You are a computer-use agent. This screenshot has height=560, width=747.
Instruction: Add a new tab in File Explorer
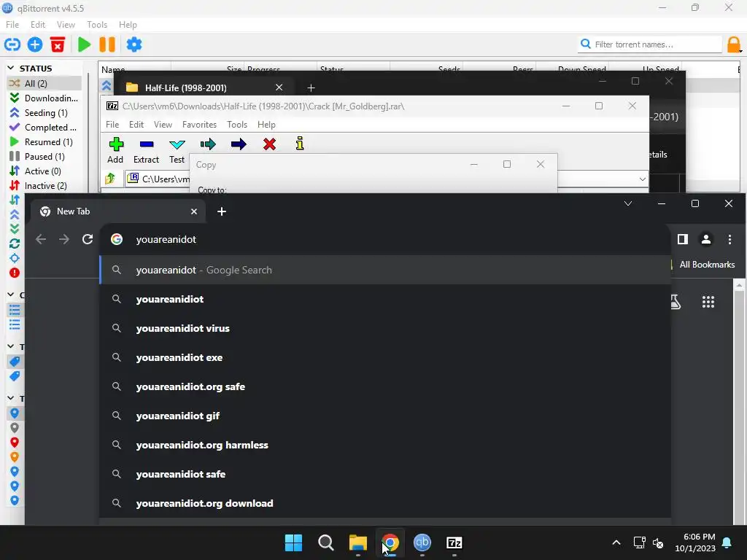(311, 87)
